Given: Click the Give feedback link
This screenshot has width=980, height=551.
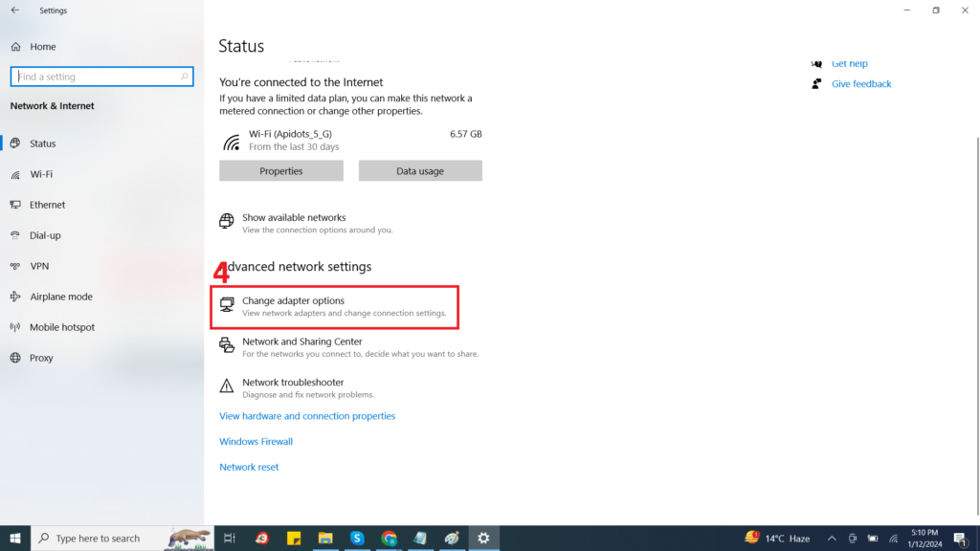Looking at the screenshot, I should click(861, 84).
